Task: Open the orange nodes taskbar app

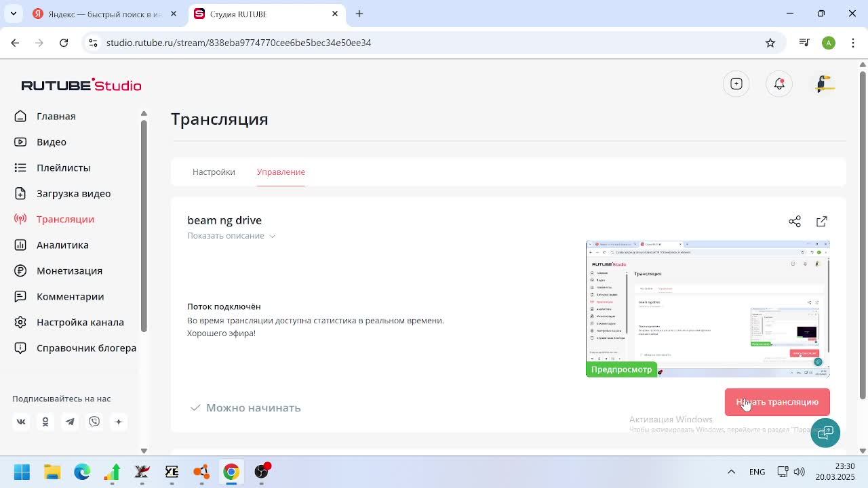Action: pos(201,472)
